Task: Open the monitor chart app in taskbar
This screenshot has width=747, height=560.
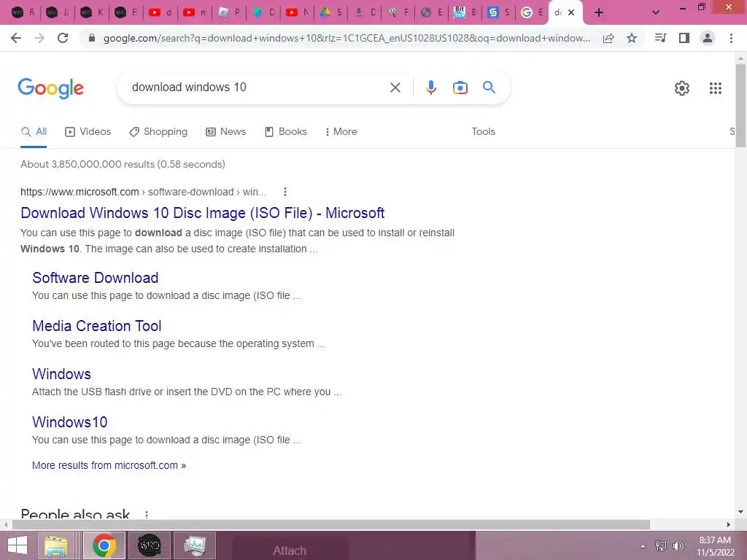Action: click(x=195, y=545)
